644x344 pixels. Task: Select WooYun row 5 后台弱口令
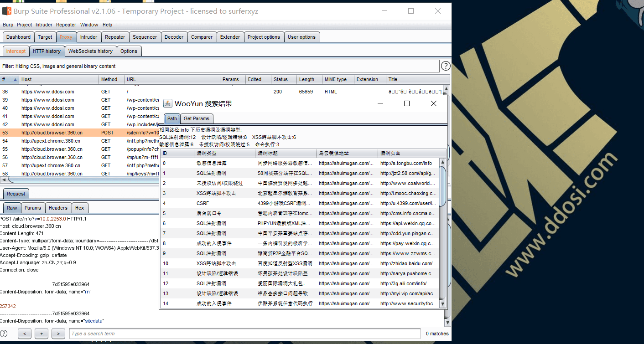[x=300, y=213]
